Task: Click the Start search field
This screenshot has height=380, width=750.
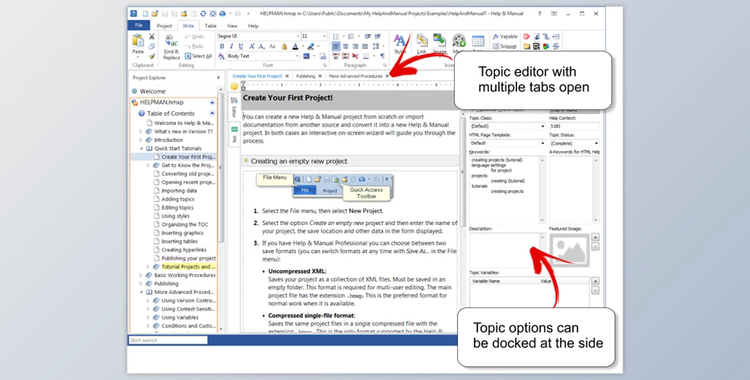Action: pyautogui.click(x=168, y=340)
